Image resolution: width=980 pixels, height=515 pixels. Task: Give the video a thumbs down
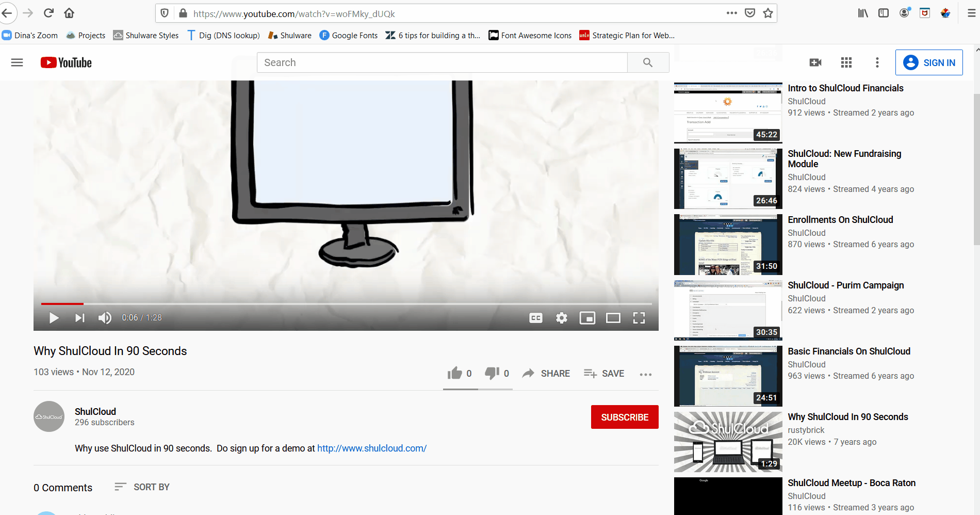point(492,373)
